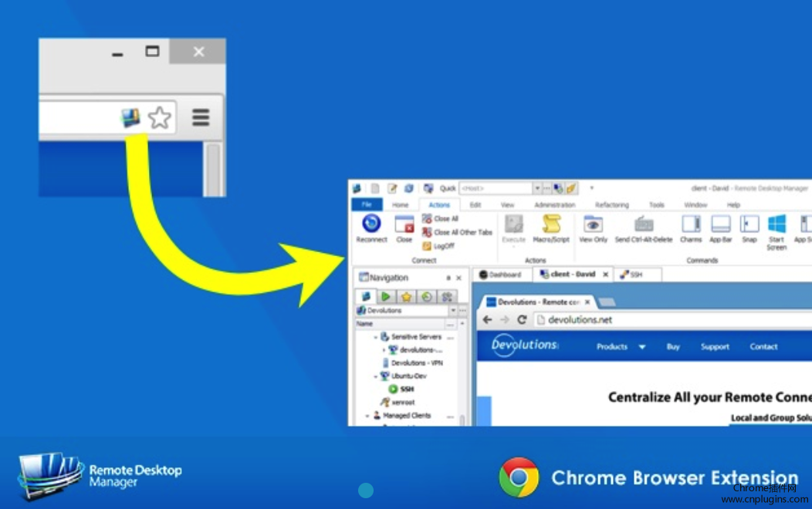This screenshot has height=509, width=812.
Task: Collapse the Sensitive Servers folder
Action: [375, 337]
